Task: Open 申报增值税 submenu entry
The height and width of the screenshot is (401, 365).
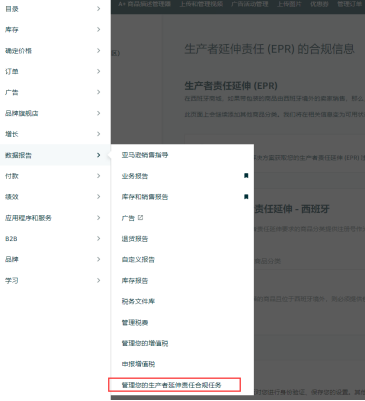Action: click(138, 364)
